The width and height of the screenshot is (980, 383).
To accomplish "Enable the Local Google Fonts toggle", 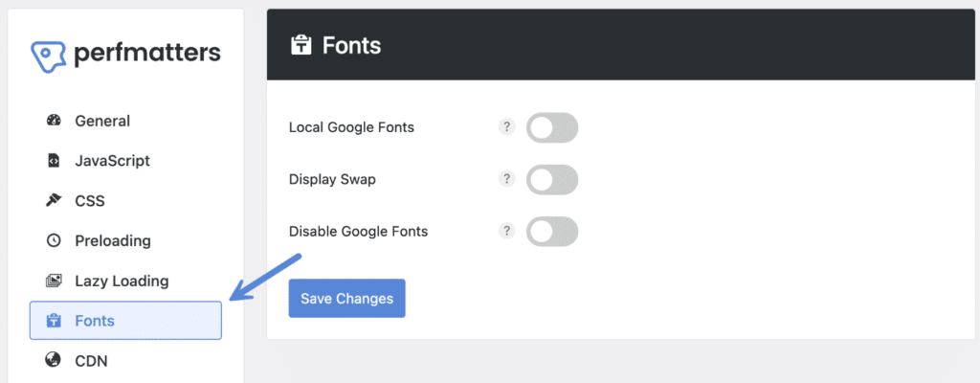I will pyautogui.click(x=552, y=127).
